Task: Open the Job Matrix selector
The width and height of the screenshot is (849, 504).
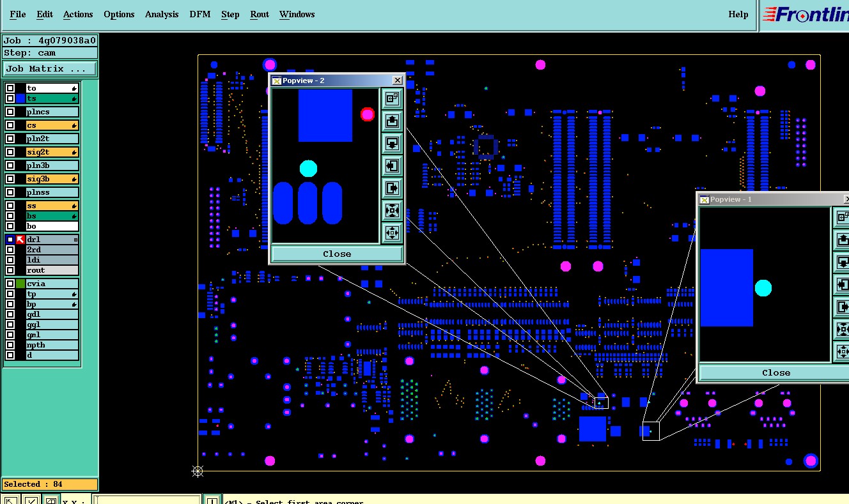Action: [51, 68]
